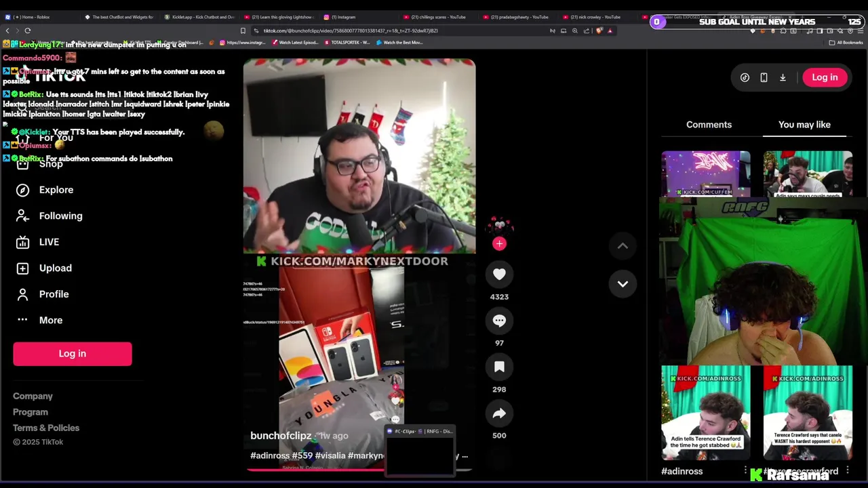Image resolution: width=868 pixels, height=488 pixels.
Task: Like the video with the heart showing 4323
Action: point(499,274)
